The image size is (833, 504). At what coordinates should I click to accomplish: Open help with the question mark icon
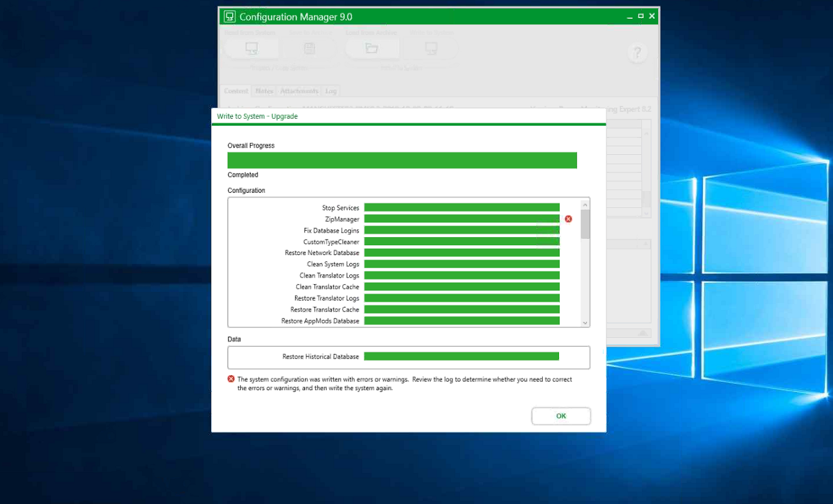coord(637,53)
